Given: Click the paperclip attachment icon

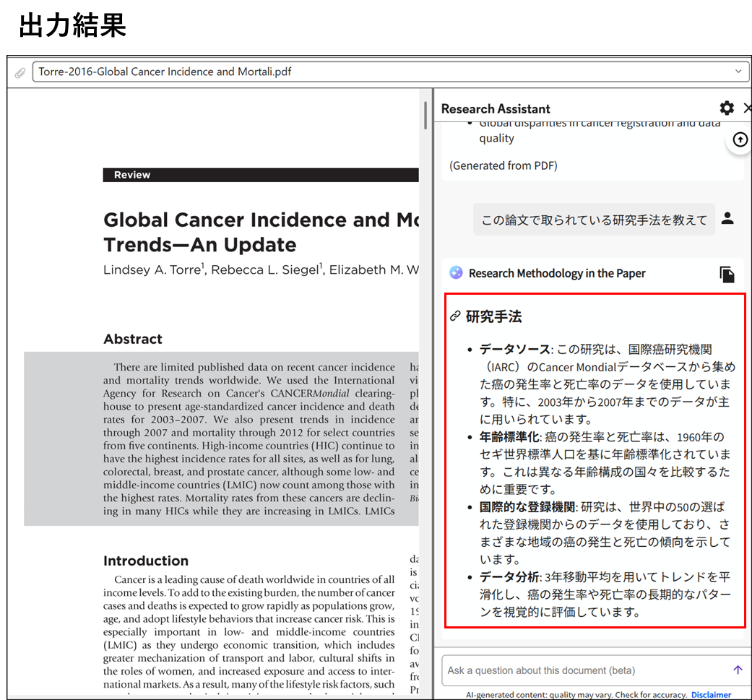Looking at the screenshot, I should point(20,72).
